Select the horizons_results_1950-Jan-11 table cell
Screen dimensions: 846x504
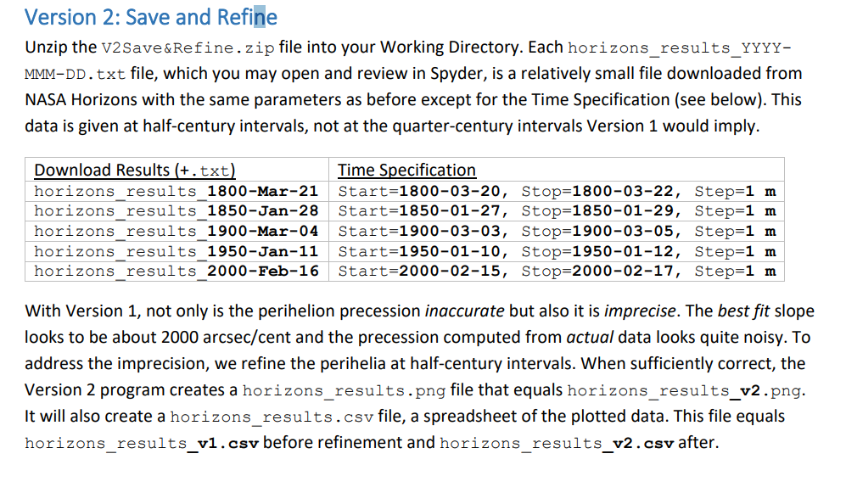pos(176,251)
